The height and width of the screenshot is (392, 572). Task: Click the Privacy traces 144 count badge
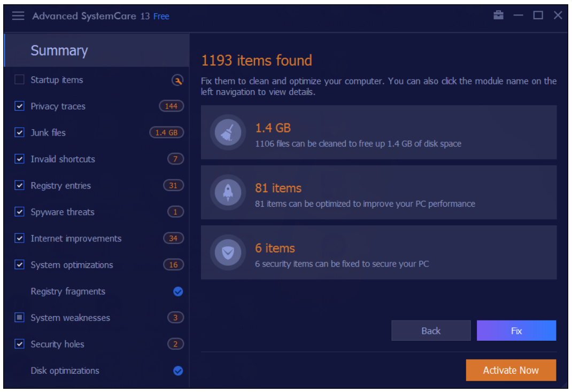click(171, 106)
